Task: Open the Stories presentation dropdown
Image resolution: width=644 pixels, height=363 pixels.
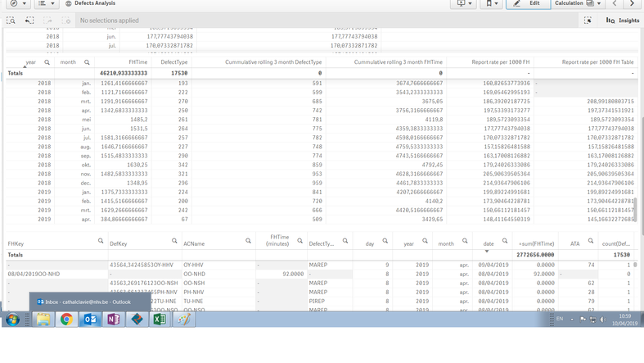Action: point(464,3)
